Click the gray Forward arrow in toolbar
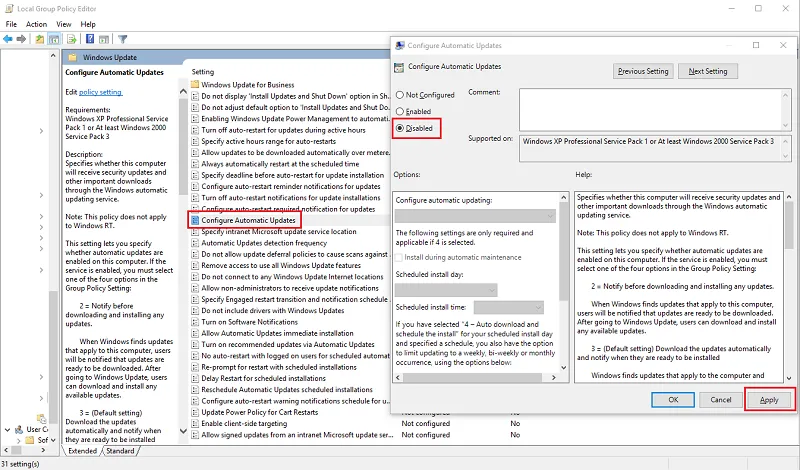This screenshot has width=800, height=470. click(x=21, y=39)
